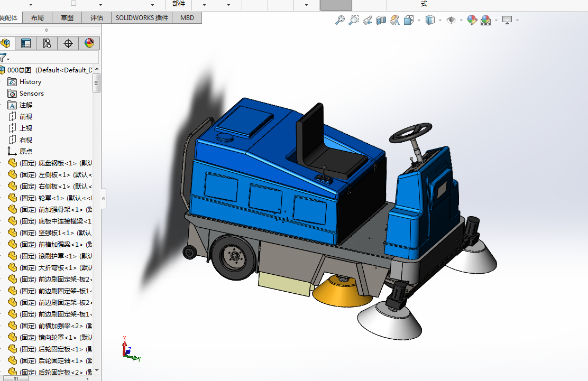Switch to the DimXpertManager tab
The height and width of the screenshot is (381, 588).
point(68,43)
